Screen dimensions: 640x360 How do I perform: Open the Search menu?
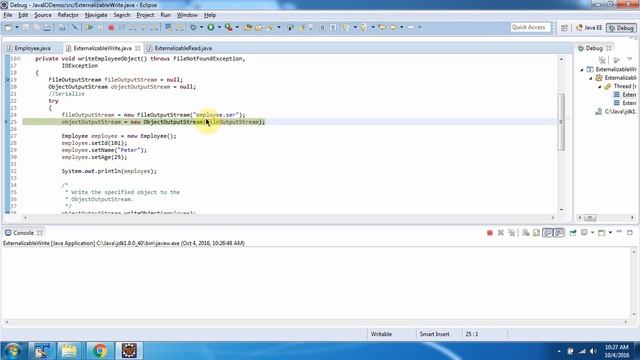(122, 15)
